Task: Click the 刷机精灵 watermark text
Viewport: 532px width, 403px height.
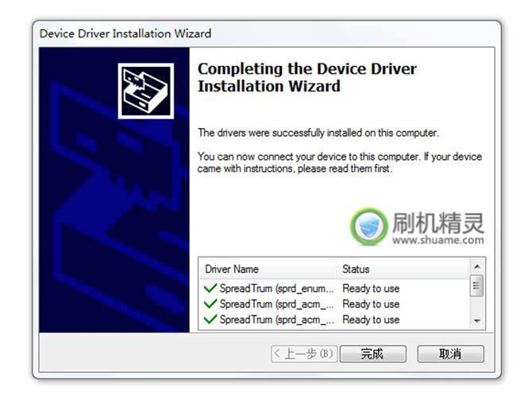Action: point(438,223)
